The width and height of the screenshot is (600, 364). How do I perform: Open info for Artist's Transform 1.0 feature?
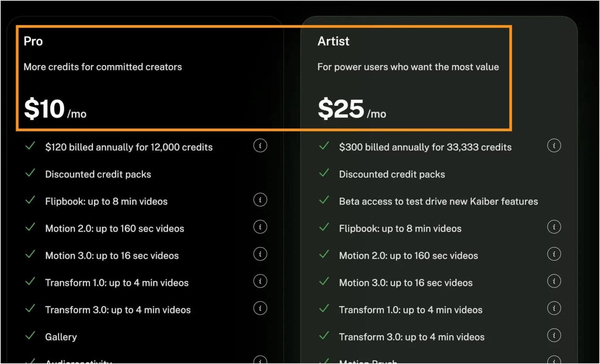(554, 308)
